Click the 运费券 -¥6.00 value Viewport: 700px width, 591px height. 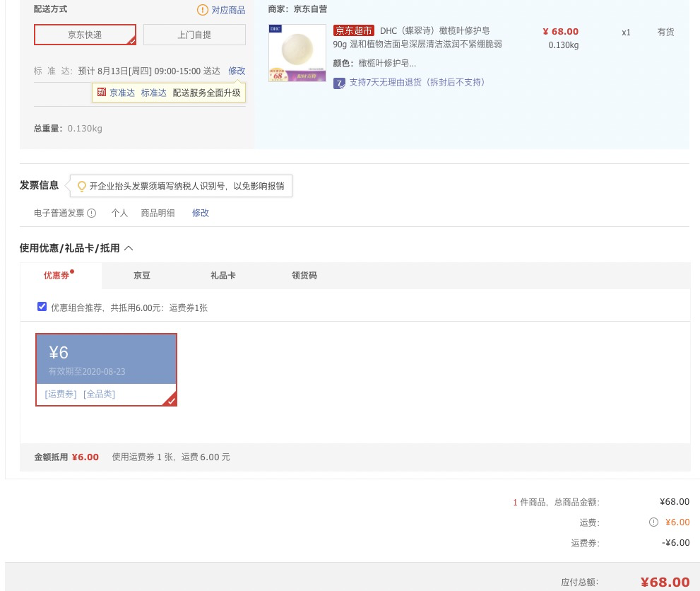675,543
